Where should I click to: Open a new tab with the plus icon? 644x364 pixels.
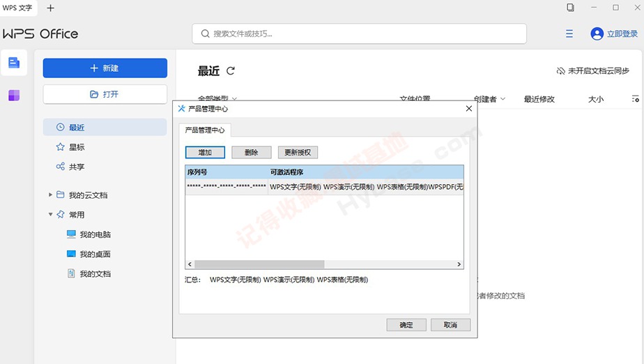click(x=50, y=8)
